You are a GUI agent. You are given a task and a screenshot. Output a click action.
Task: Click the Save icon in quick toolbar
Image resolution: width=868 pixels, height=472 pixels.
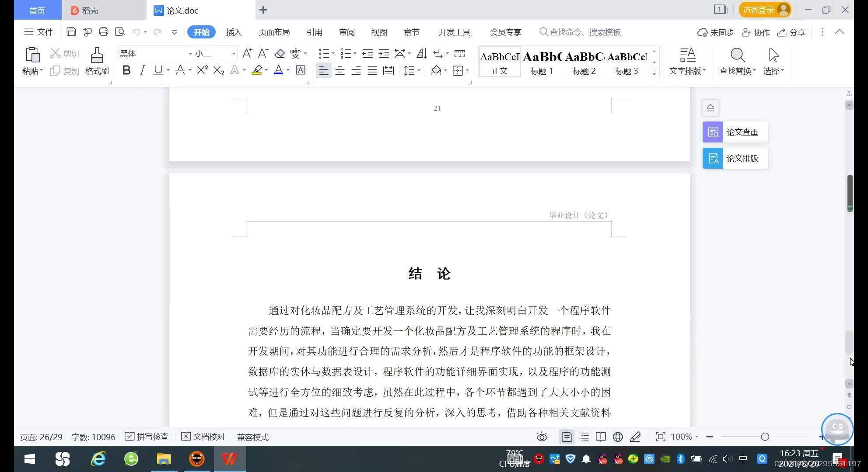click(x=71, y=32)
